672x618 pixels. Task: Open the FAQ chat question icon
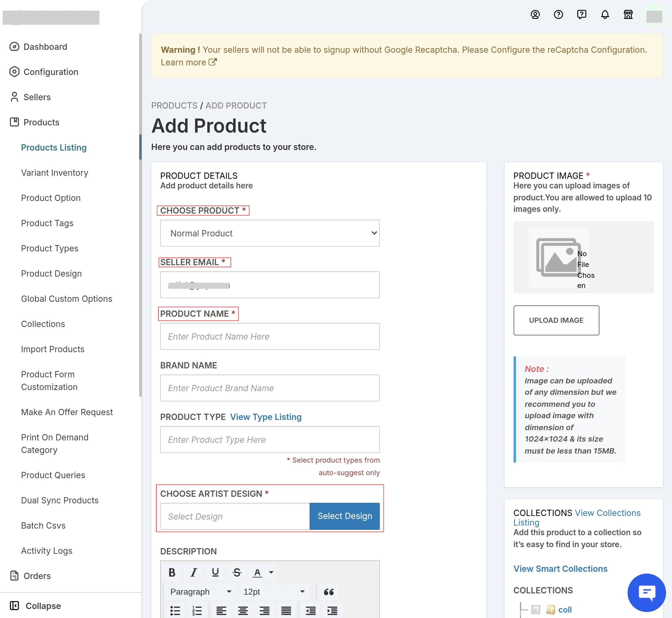pyautogui.click(x=582, y=14)
